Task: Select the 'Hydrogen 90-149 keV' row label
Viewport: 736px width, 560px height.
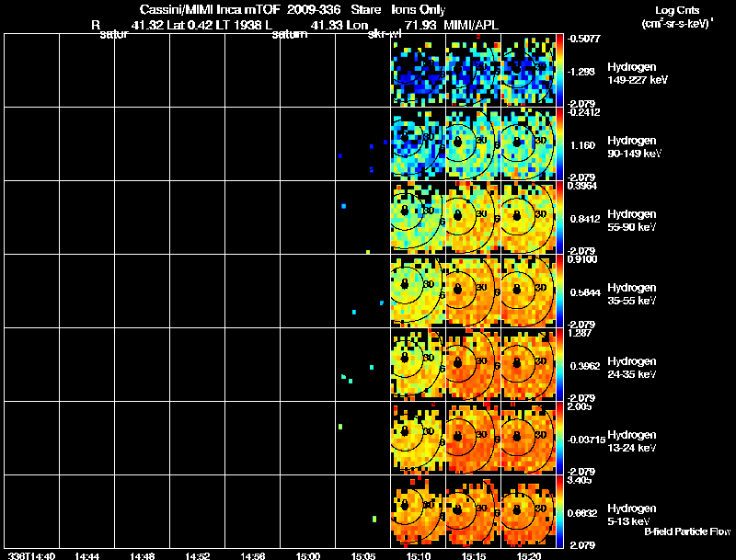Action: 635,147
